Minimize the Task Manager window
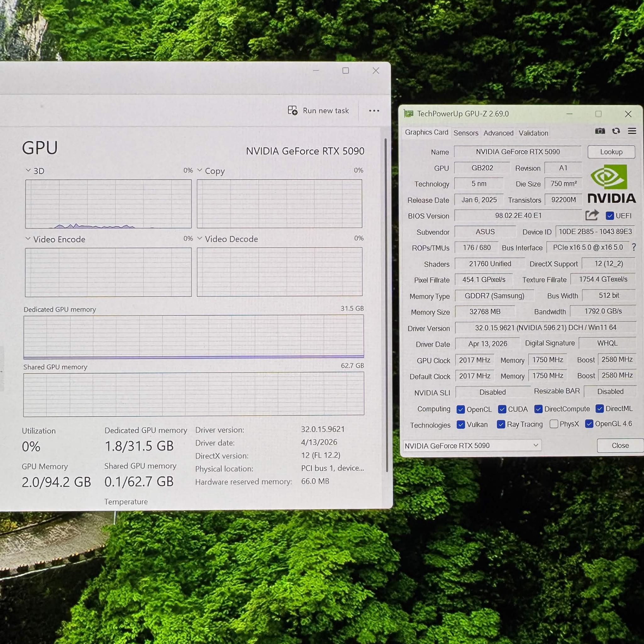The height and width of the screenshot is (644, 644). tap(316, 71)
